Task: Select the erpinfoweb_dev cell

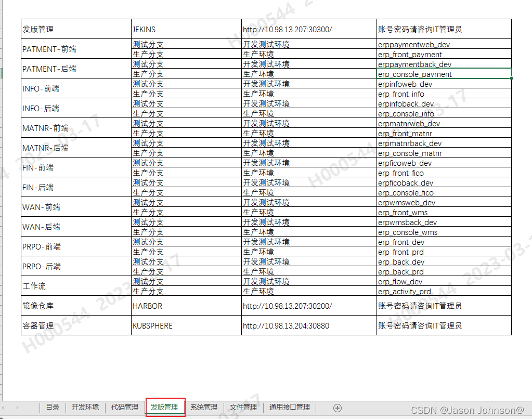Action: click(444, 84)
